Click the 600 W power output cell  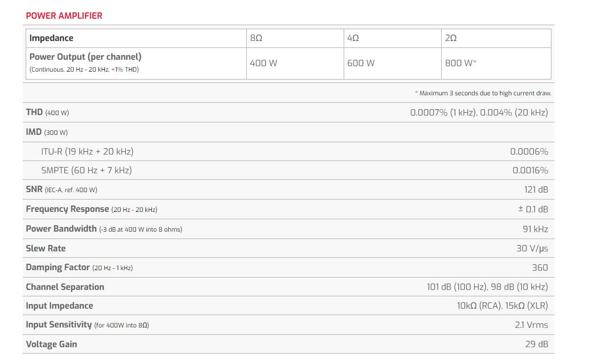[361, 63]
